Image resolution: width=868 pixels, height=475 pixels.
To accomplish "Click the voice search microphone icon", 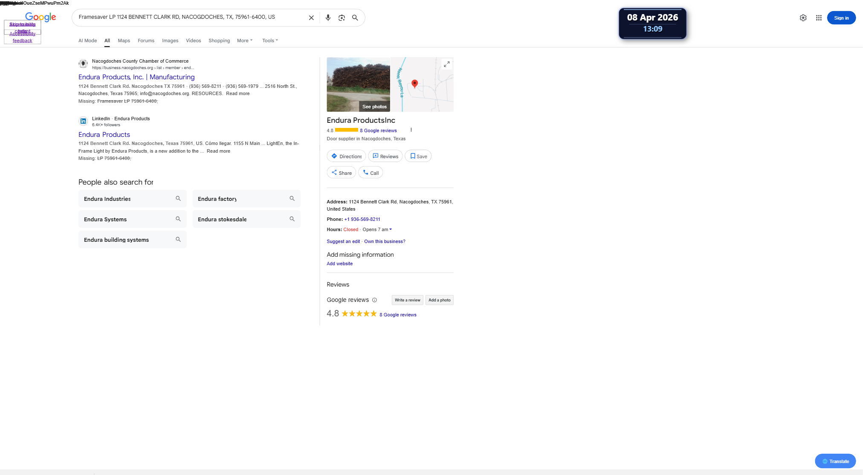I will pos(328,18).
